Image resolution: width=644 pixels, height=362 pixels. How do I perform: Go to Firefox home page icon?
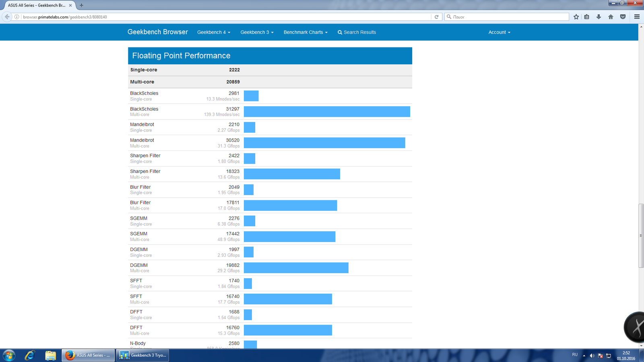pyautogui.click(x=611, y=17)
